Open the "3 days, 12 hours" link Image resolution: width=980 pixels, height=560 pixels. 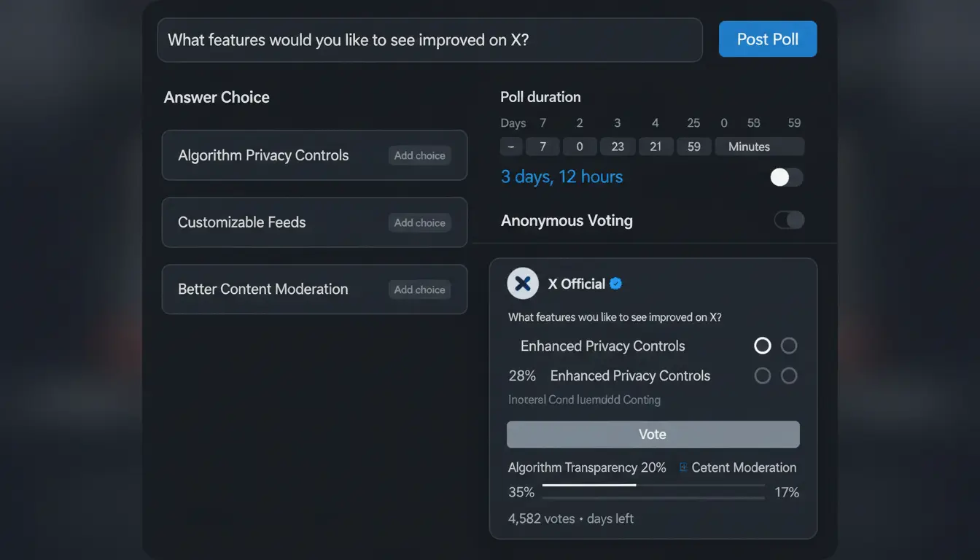[x=561, y=176]
